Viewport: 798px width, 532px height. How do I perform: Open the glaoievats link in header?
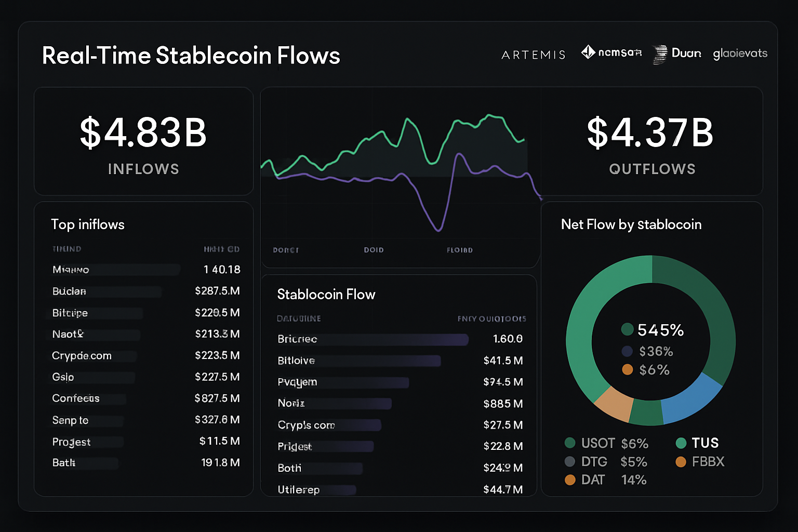coord(740,54)
